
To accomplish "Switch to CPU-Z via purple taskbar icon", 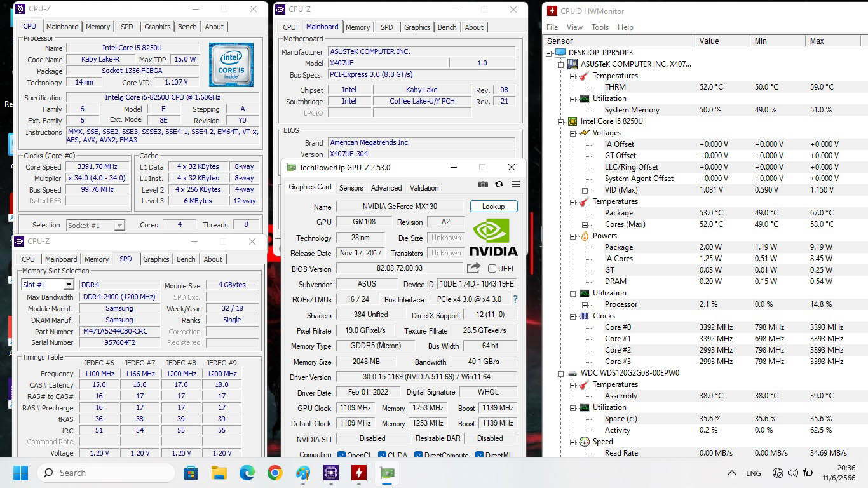I will (331, 473).
